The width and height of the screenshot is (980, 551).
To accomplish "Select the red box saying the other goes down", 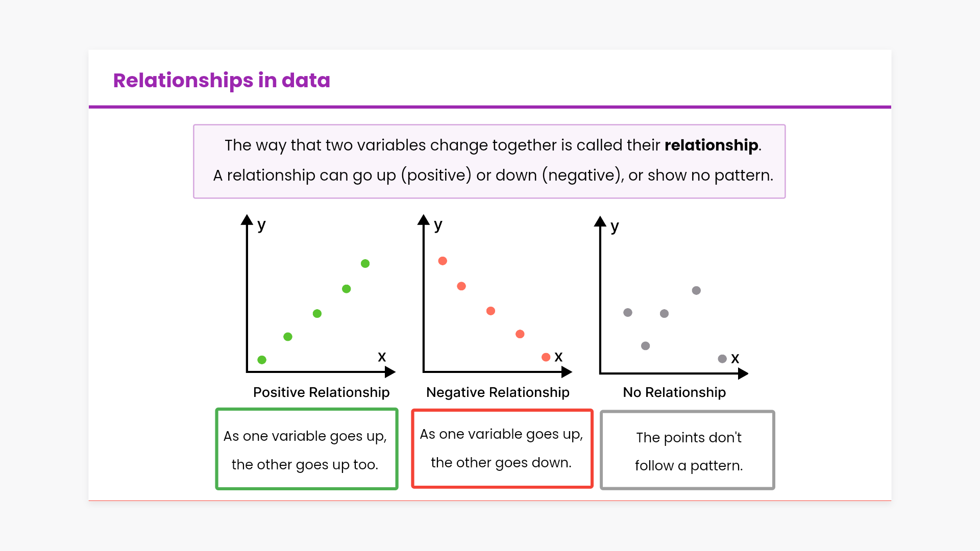I will tap(502, 448).
